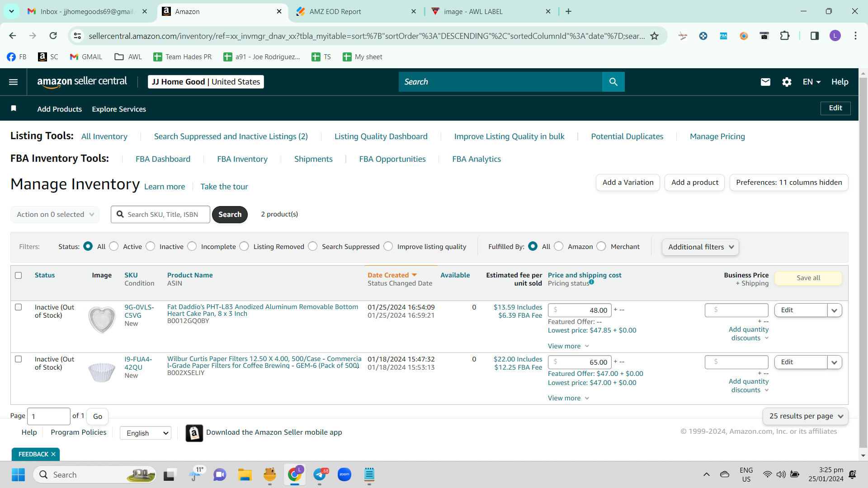Choose the Inactive status radio filter
Image resolution: width=868 pixels, height=488 pixels.
pos(151,246)
